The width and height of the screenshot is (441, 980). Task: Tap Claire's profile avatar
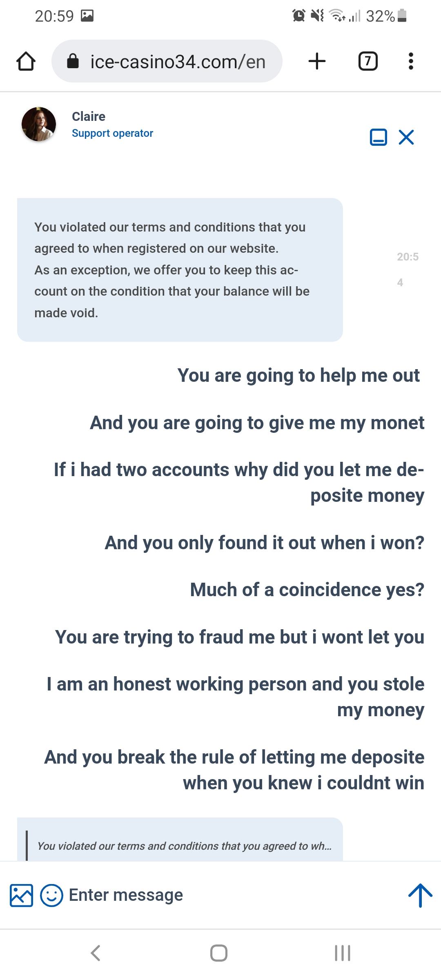(x=39, y=124)
